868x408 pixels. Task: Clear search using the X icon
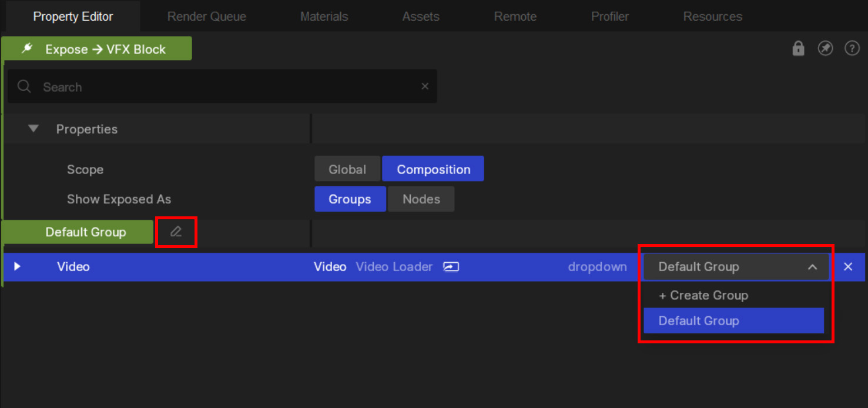tap(425, 86)
